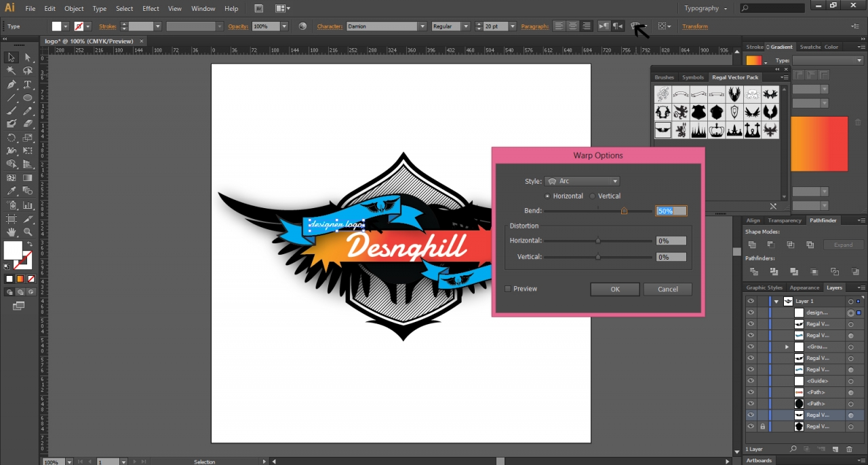
Task: Activate the Zoom tool
Action: 28,232
